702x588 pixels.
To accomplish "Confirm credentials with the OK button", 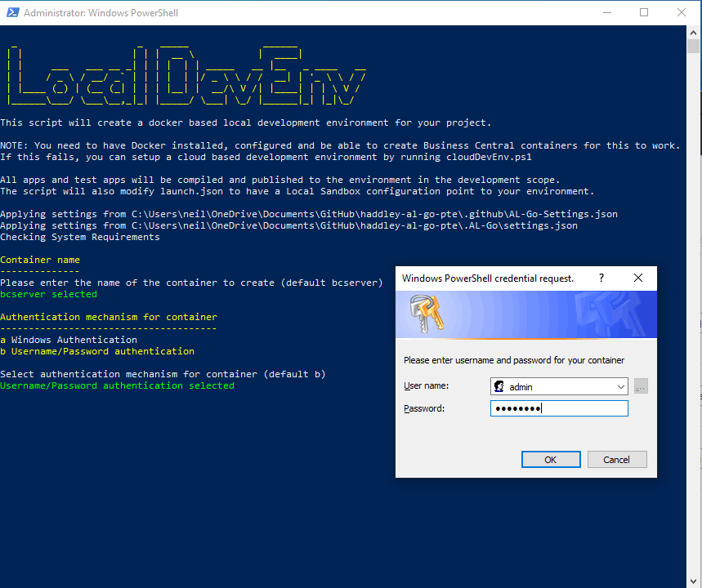I will click(x=551, y=460).
